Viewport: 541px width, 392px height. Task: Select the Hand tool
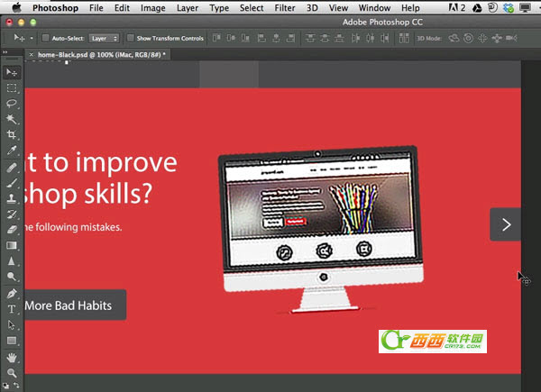[x=12, y=358]
